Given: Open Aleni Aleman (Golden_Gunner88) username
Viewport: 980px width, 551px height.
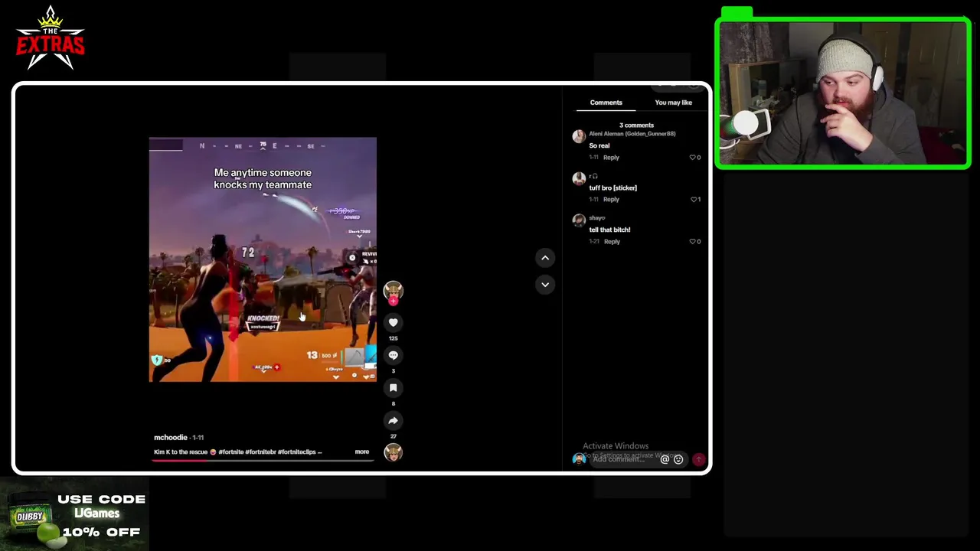Looking at the screenshot, I should (632, 134).
